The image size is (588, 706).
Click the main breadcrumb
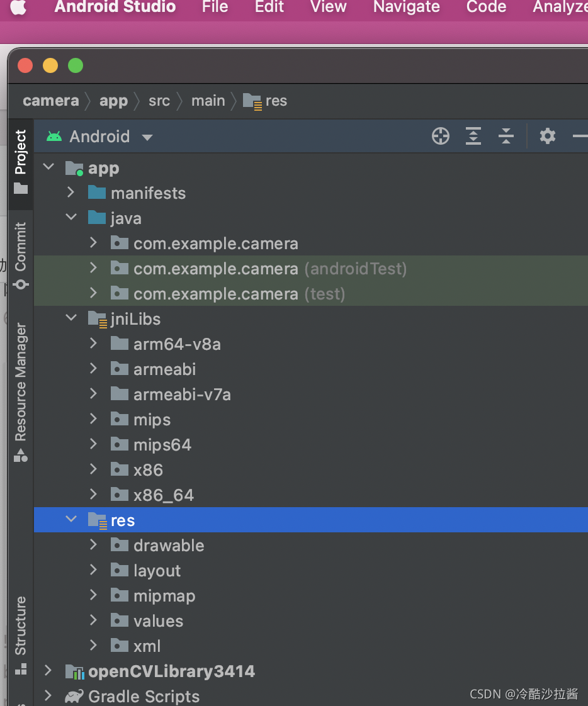click(208, 101)
